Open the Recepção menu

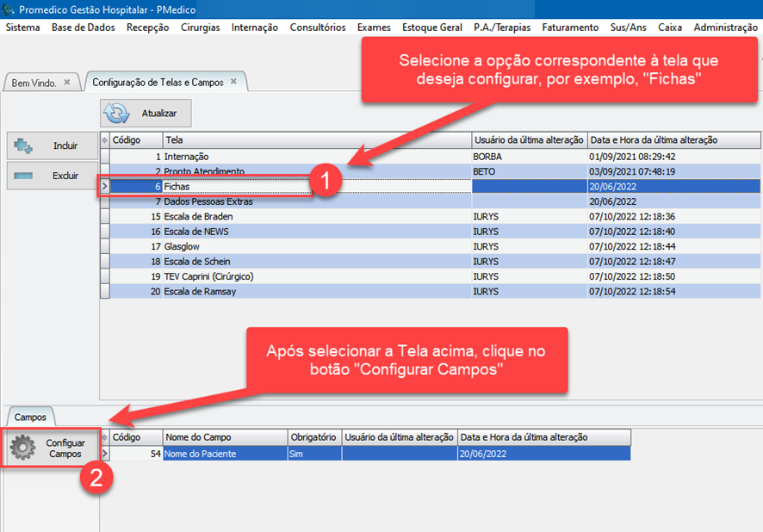(147, 28)
